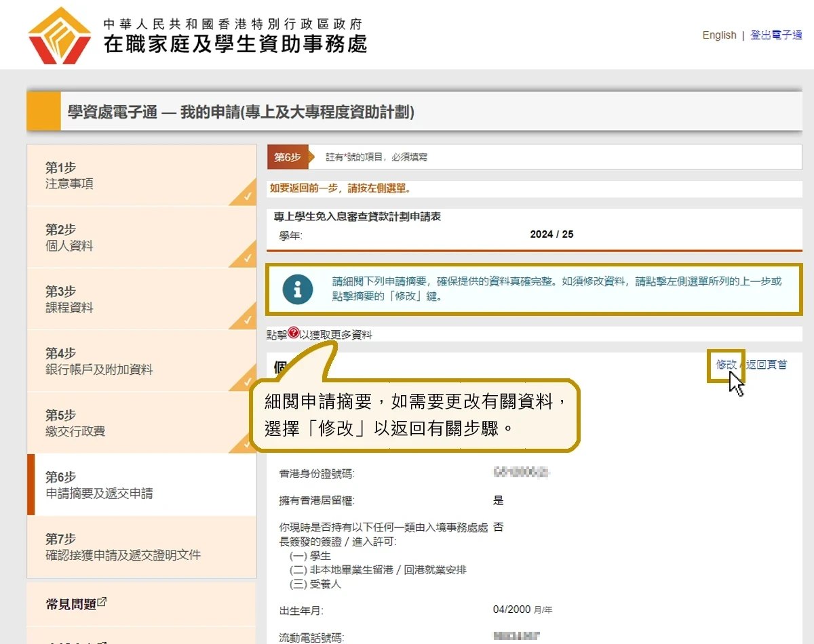Switch interface language to English
Viewport: 814px width, 644px height.
tap(719, 35)
